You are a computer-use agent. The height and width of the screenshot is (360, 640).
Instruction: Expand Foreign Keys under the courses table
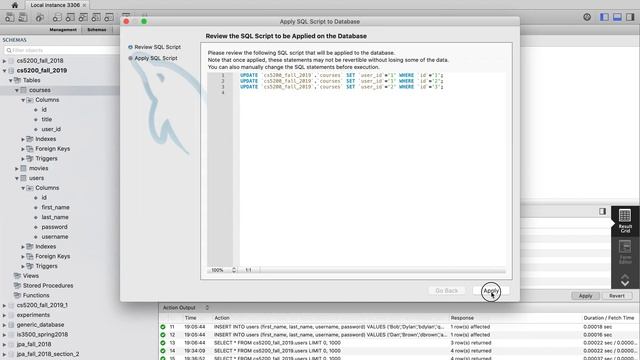(23, 149)
